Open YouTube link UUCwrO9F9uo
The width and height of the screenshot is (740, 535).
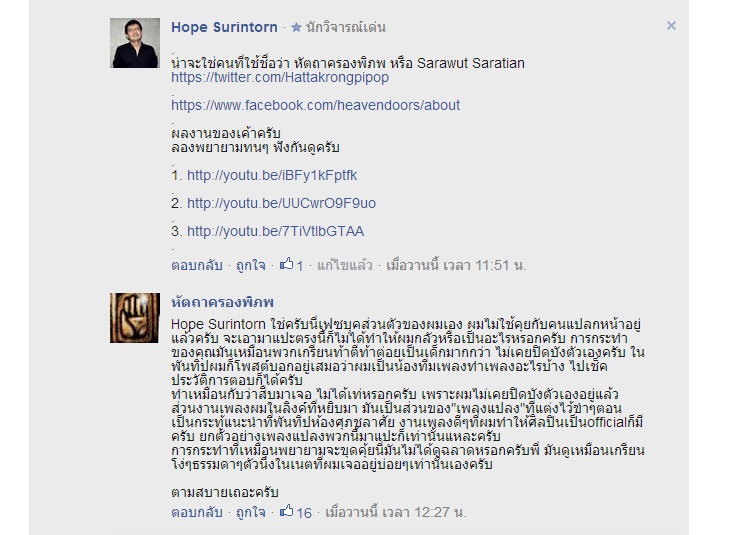click(281, 203)
